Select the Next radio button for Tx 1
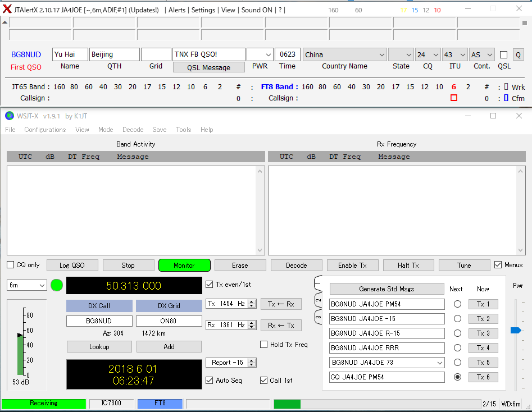532x412 pixels. coord(457,304)
